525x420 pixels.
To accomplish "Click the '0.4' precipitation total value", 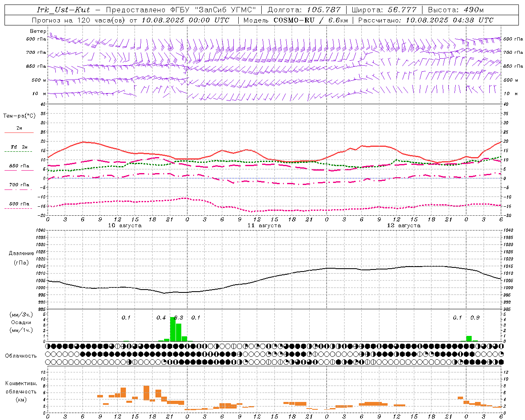I will [x=161, y=318].
